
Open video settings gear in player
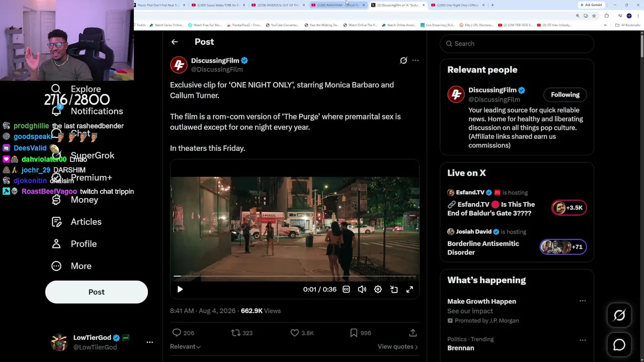(x=378, y=289)
